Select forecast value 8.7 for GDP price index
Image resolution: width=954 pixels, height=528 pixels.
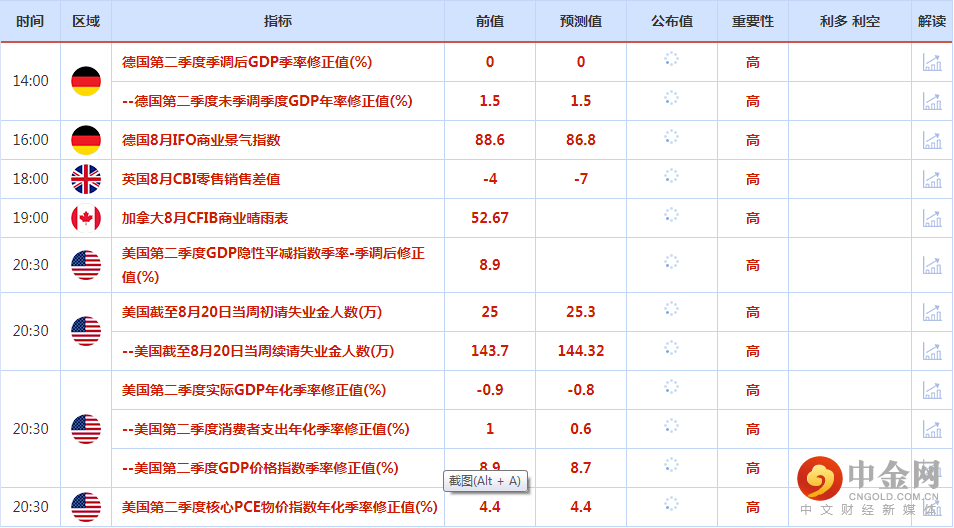(581, 468)
